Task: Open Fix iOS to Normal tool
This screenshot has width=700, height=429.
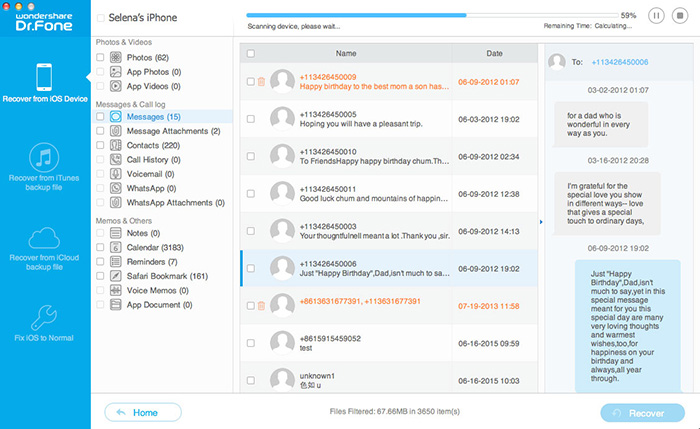Action: coord(44,324)
